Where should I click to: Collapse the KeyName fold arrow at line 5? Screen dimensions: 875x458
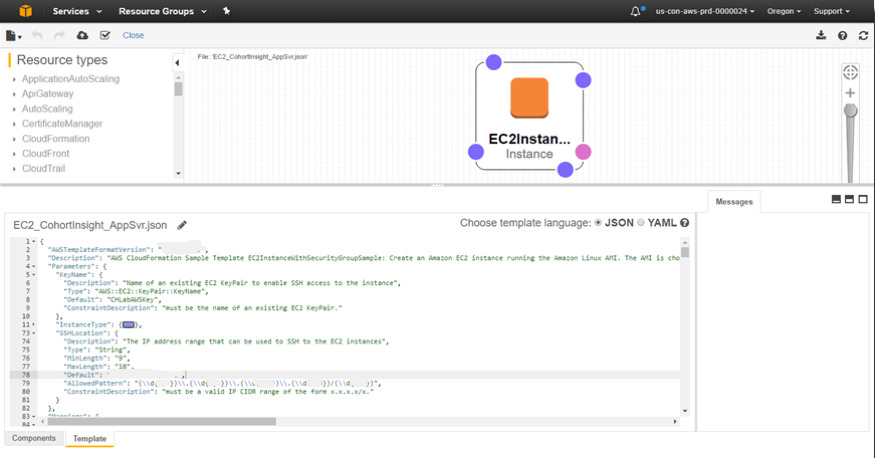click(x=34, y=275)
